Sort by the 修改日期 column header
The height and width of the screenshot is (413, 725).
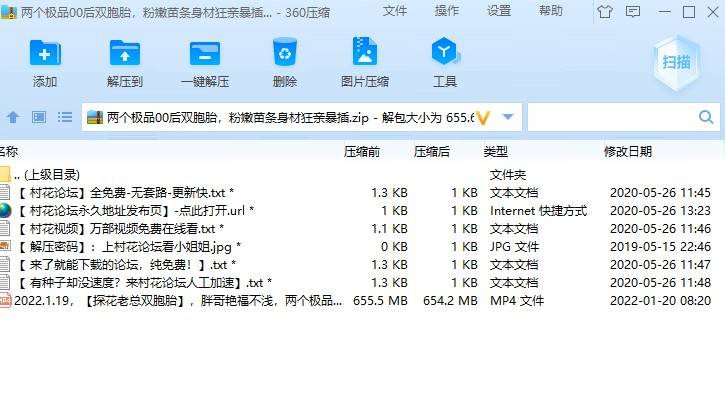(x=627, y=152)
